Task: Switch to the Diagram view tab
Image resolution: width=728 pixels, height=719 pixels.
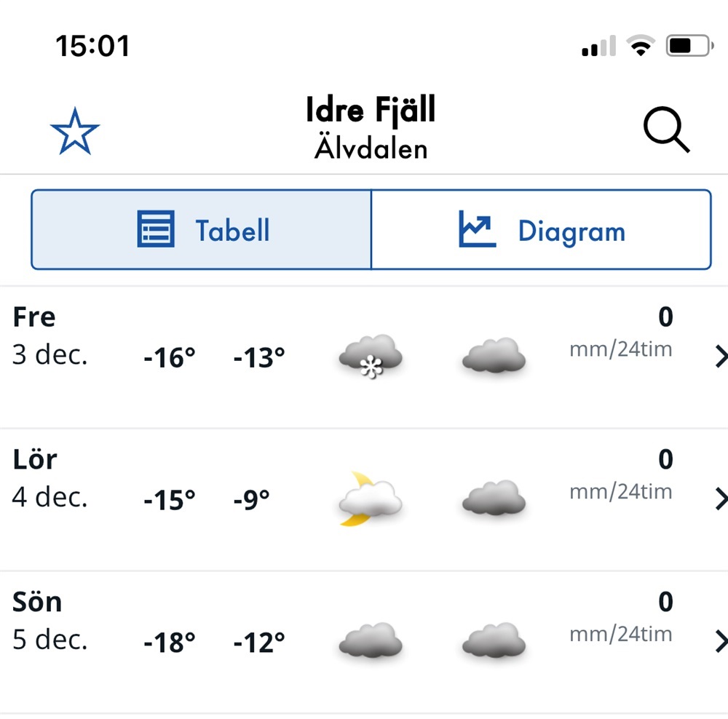Action: pyautogui.click(x=542, y=229)
